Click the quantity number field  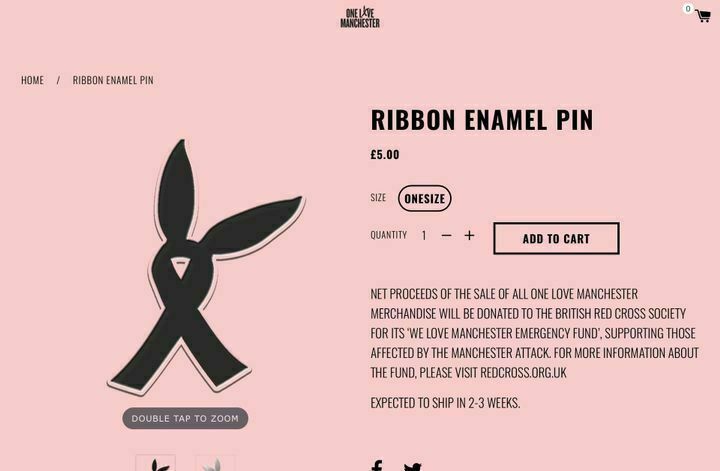tap(424, 236)
